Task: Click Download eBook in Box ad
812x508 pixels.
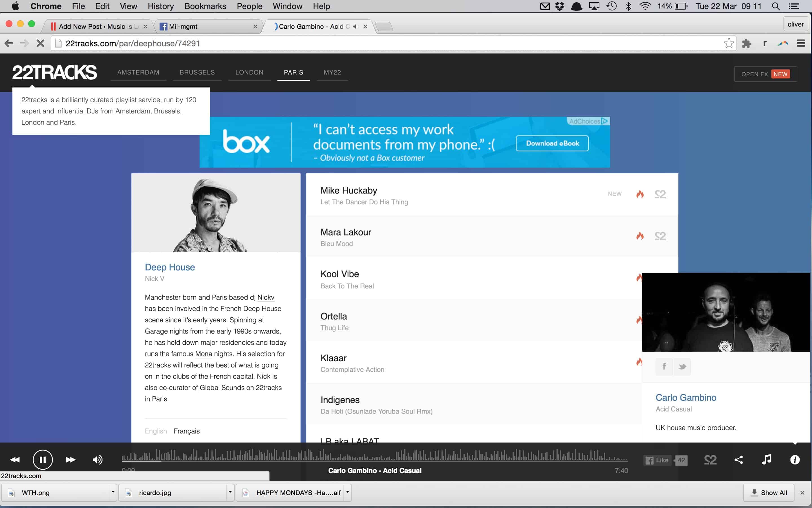Action: coord(552,143)
